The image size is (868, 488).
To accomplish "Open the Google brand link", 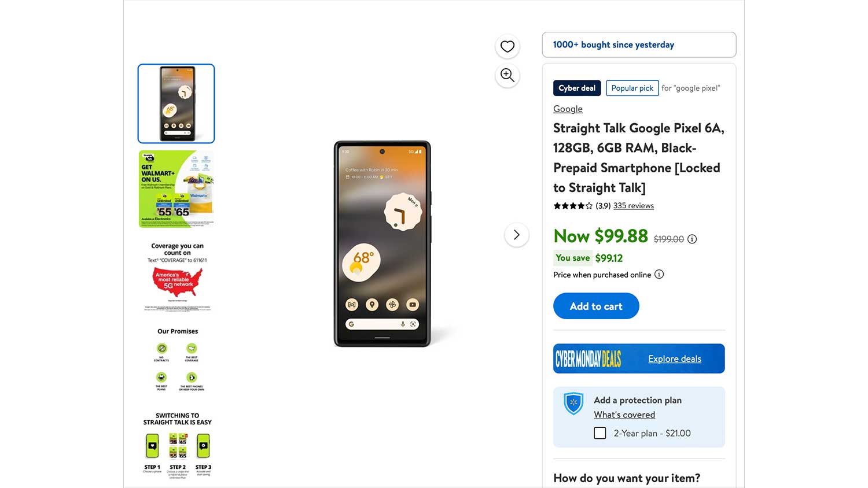I will [x=568, y=109].
